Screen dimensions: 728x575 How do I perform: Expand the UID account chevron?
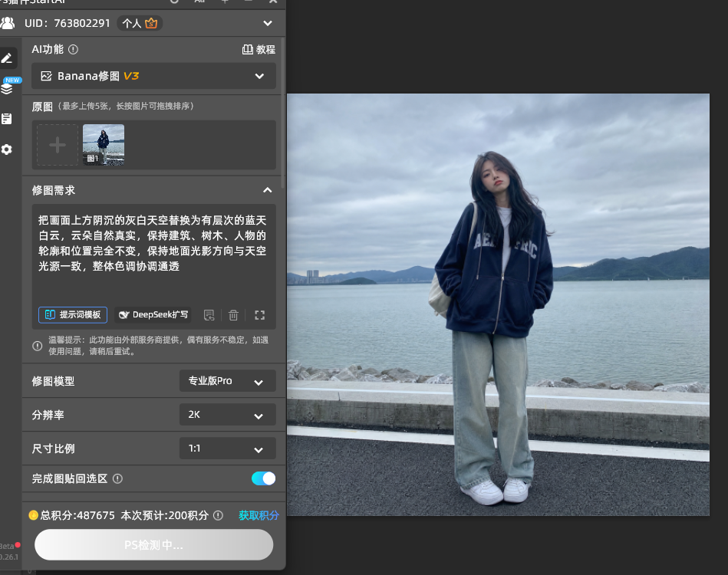click(x=268, y=23)
